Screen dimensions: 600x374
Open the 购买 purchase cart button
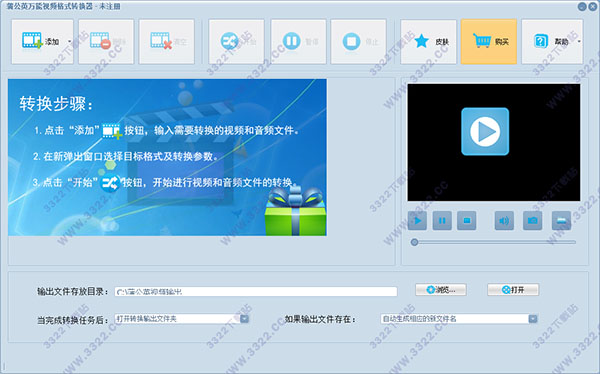click(489, 41)
